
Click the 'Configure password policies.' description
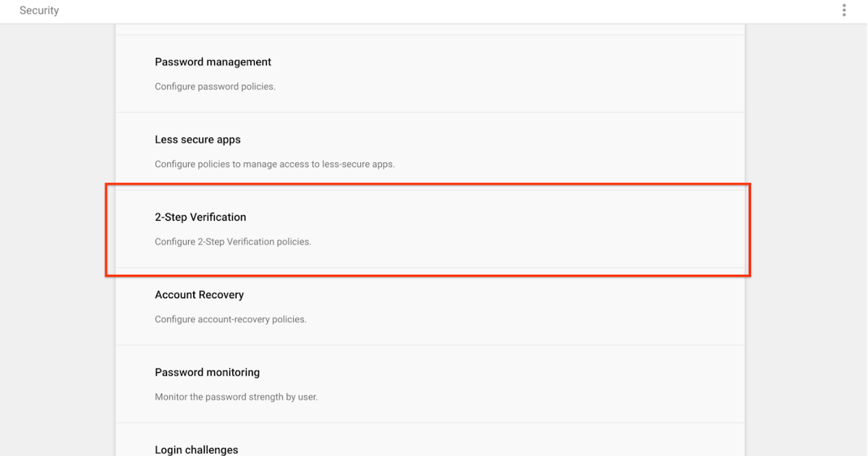pyautogui.click(x=215, y=87)
